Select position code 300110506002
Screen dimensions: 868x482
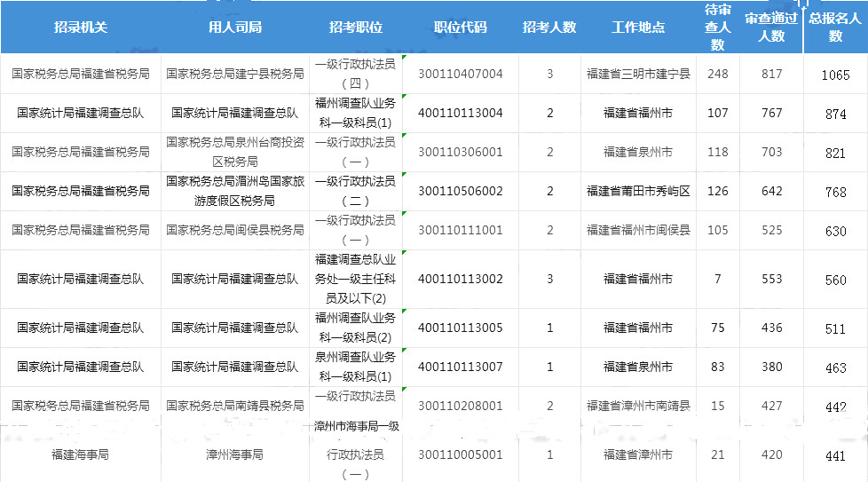coord(461,191)
